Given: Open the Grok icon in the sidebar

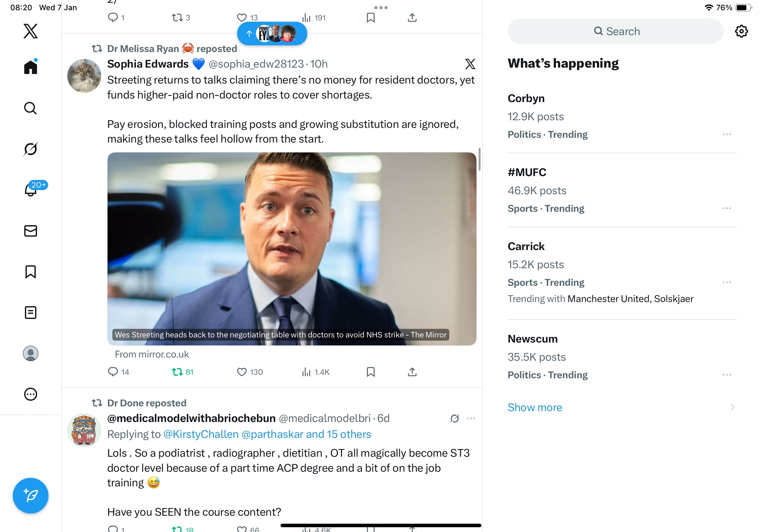Looking at the screenshot, I should click(31, 149).
